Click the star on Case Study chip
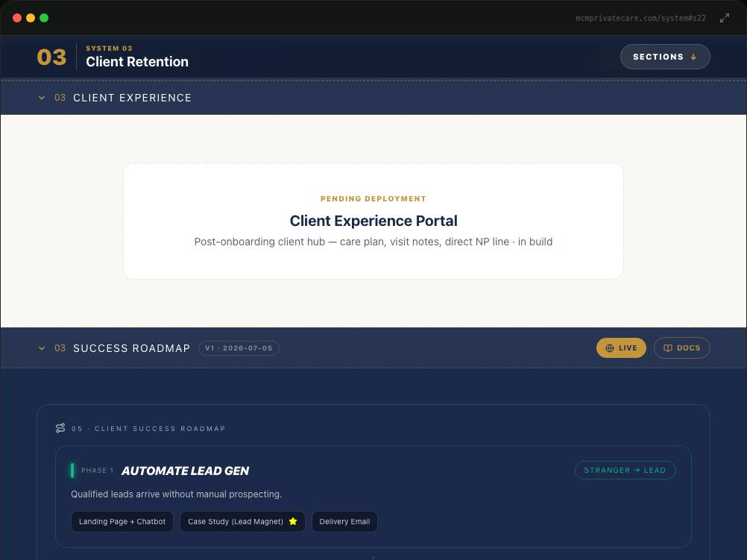 293,521
